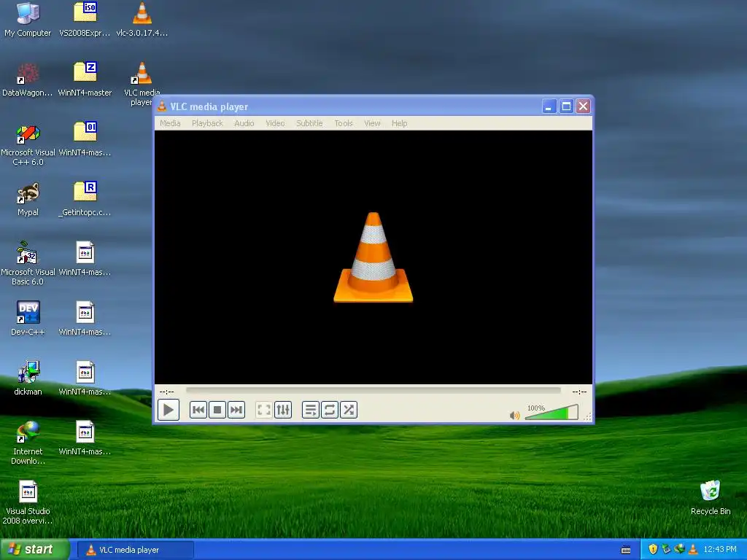The height and width of the screenshot is (560, 747).
Task: Select WinNT4-mas 01 folder icon
Action: click(85, 139)
